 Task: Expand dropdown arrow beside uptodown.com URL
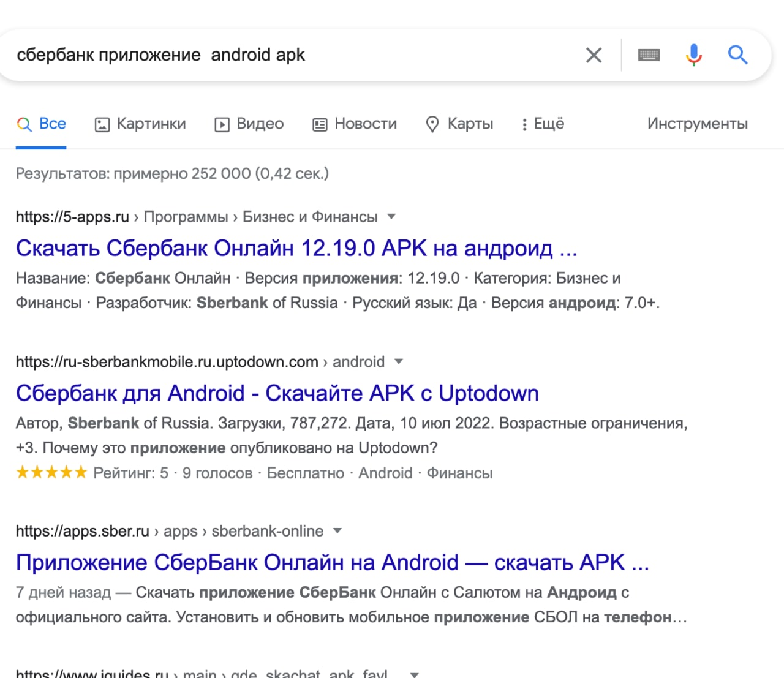pos(399,361)
